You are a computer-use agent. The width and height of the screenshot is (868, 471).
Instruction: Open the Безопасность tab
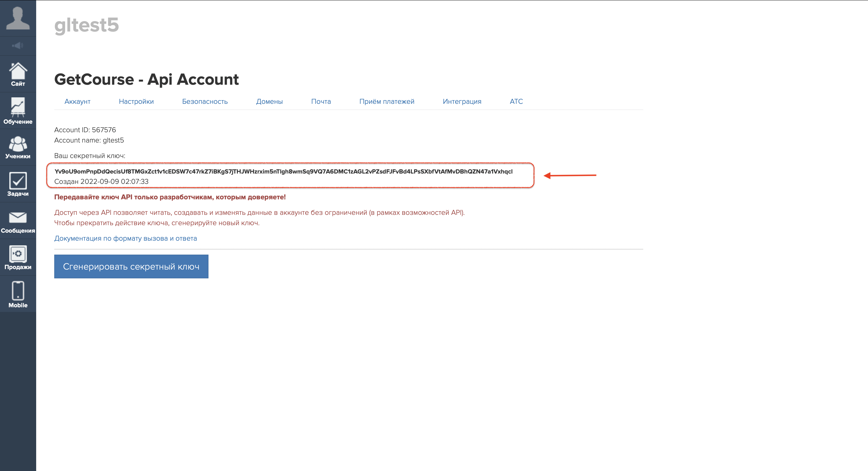[205, 101]
